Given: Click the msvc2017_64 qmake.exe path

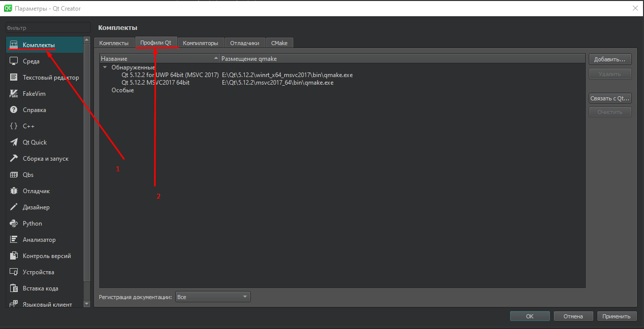Looking at the screenshot, I should [278, 82].
